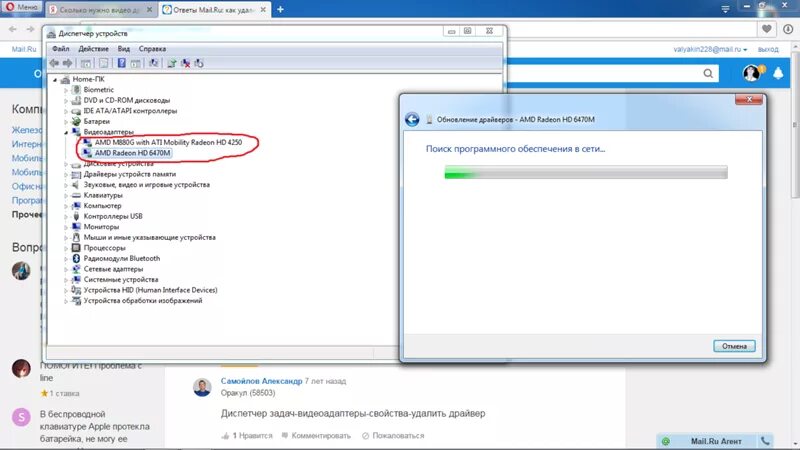Viewport: 800px width, 450px height.
Task: Open new browser tab with plus button
Action: point(280,9)
